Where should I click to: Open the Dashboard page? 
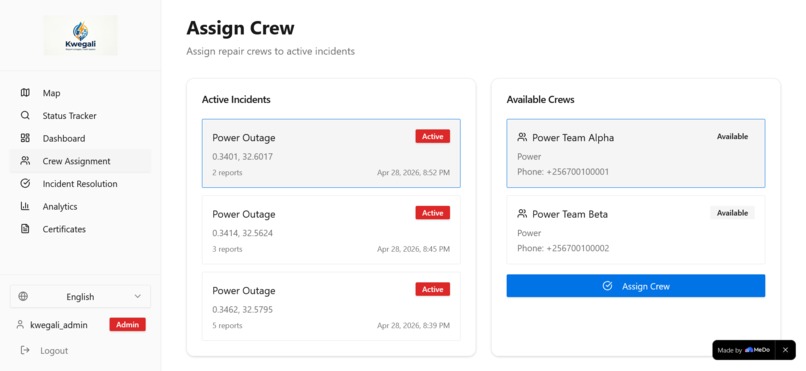[80, 138]
